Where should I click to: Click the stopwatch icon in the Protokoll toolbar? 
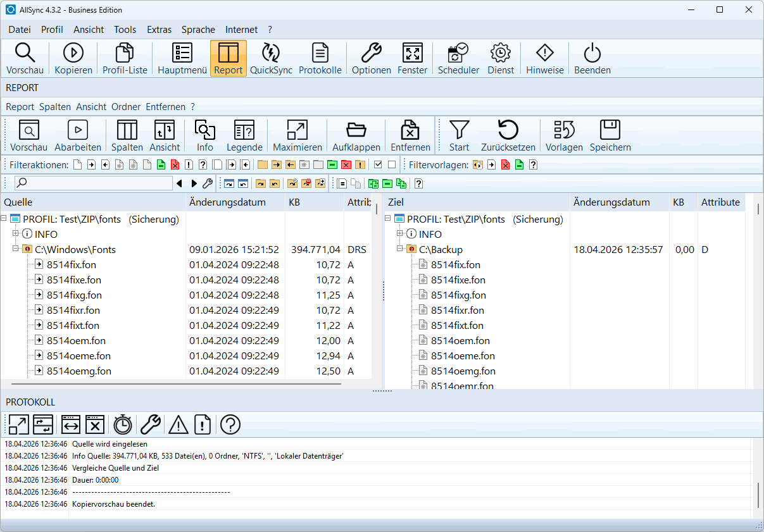coord(122,424)
